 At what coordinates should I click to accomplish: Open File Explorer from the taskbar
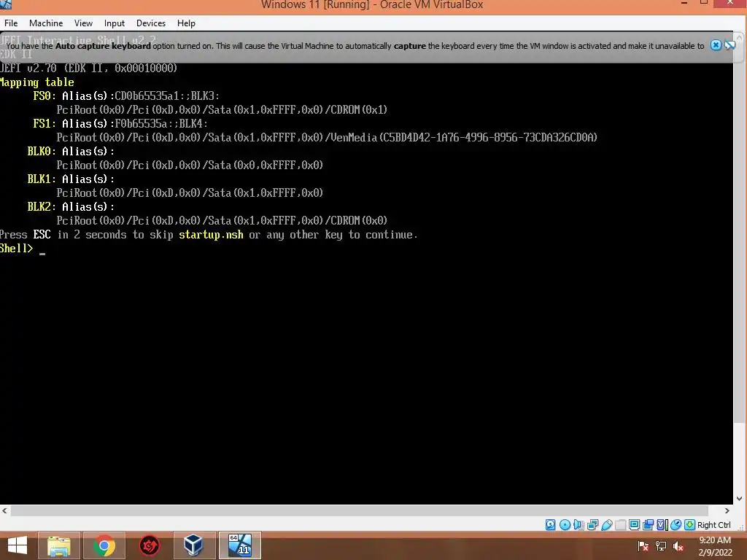click(x=59, y=545)
